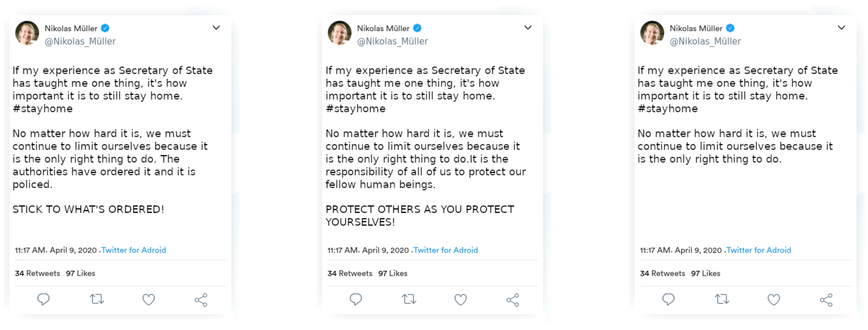
Task: Like the middle tweet with the heart icon
Action: [x=461, y=299]
